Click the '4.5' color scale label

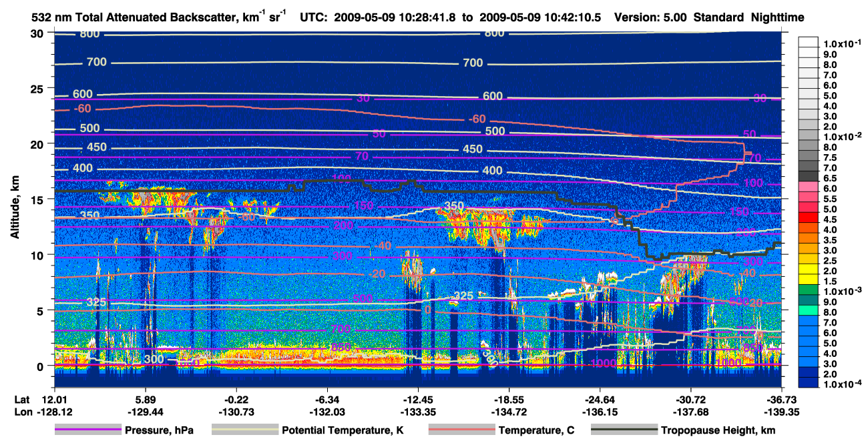tap(829, 219)
